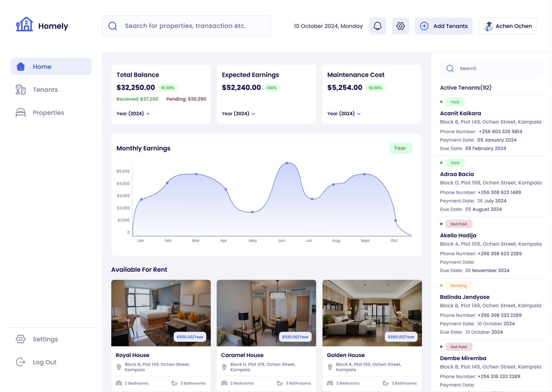Toggle the Year filter on Monthly Earnings
The image size is (552, 392).
pos(401,148)
